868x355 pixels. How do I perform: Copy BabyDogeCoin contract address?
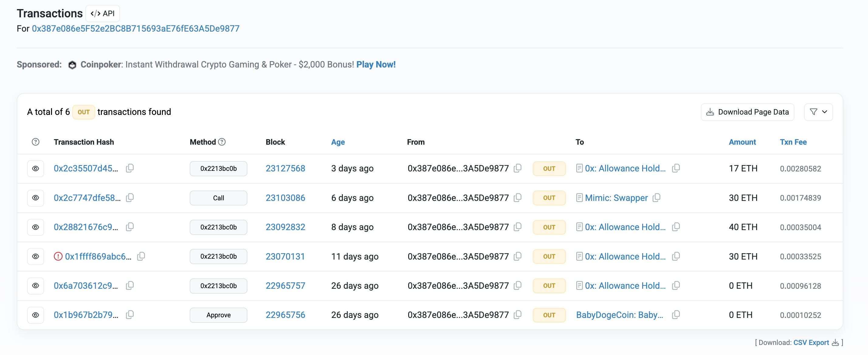[x=676, y=315]
